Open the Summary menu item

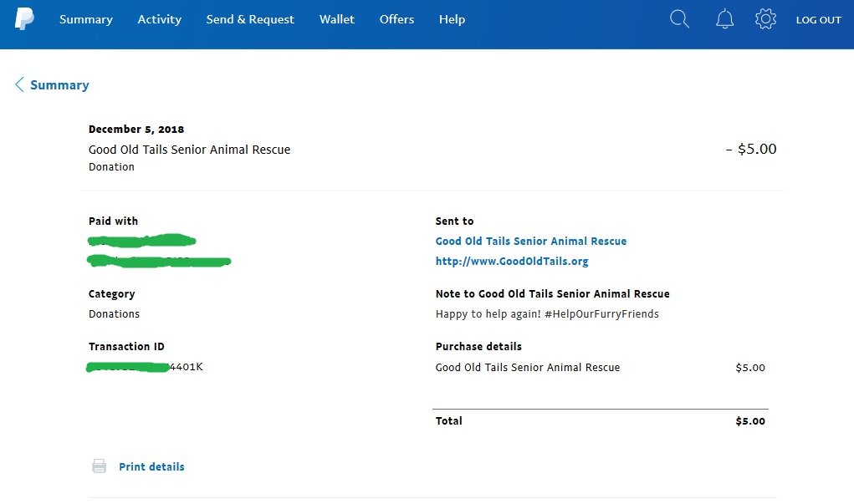(x=86, y=19)
